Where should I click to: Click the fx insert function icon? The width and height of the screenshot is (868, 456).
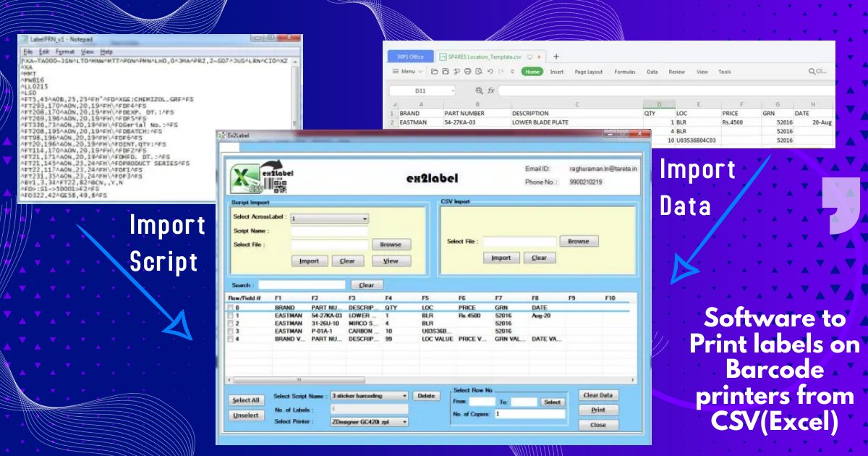point(490,90)
